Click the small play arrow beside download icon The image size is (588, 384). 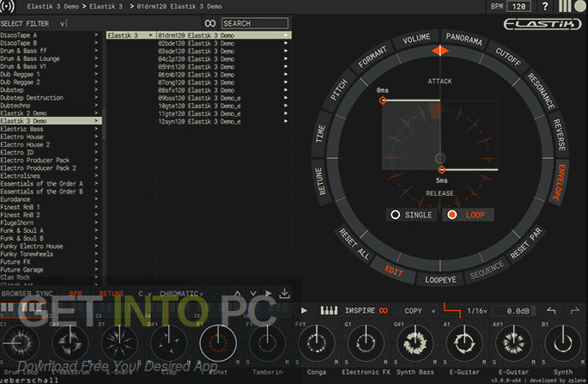tap(268, 293)
